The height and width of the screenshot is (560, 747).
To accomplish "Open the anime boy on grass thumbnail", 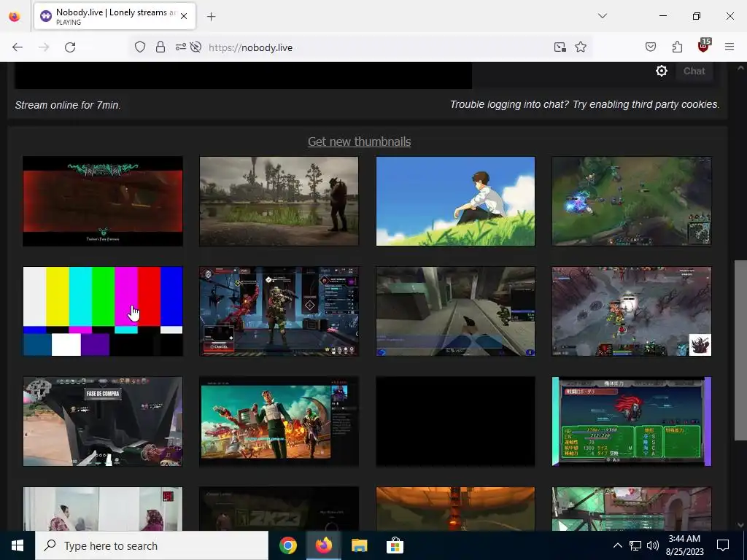I will pos(455,201).
